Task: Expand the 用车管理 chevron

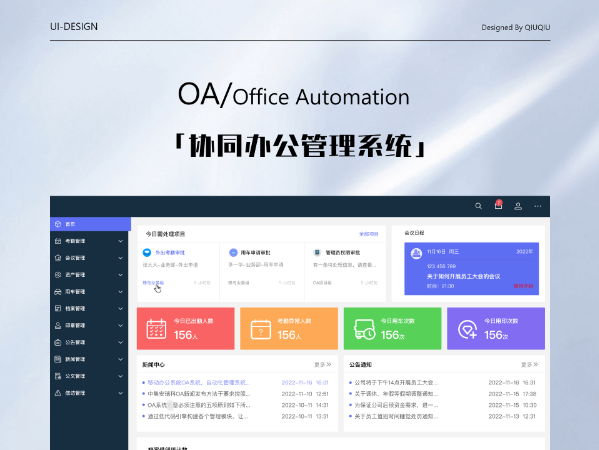Action: (x=121, y=292)
